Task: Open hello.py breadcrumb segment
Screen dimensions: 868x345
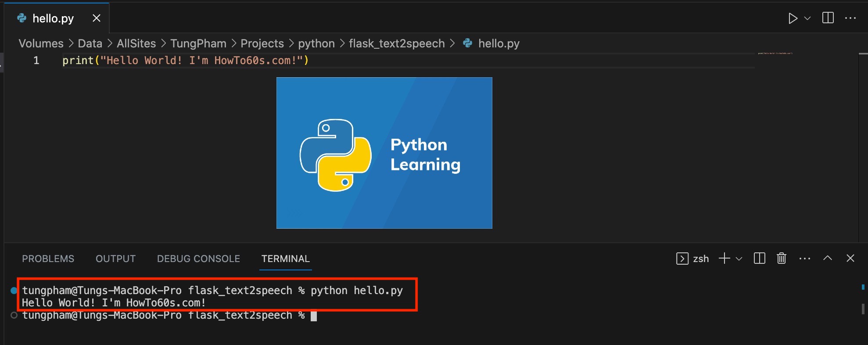Action: point(499,43)
